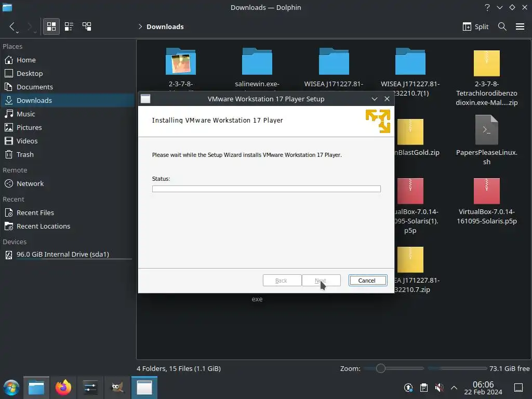The width and height of the screenshot is (532, 399).
Task: Open System Settings from the taskbar
Action: (90, 388)
